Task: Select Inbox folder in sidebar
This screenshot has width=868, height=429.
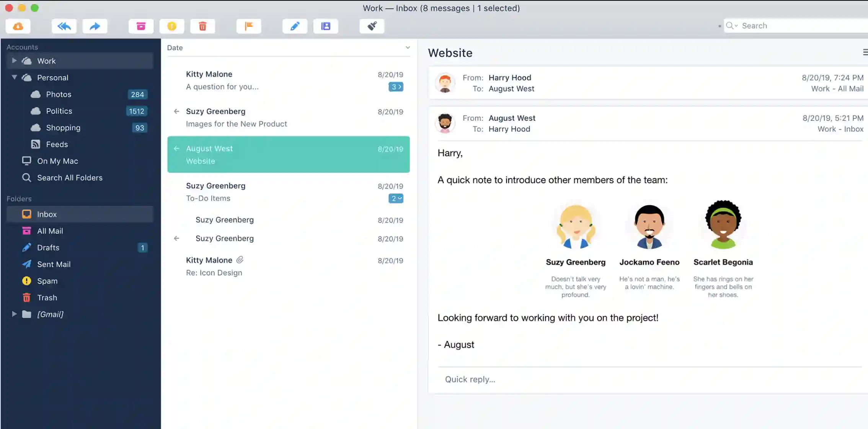Action: (x=47, y=214)
